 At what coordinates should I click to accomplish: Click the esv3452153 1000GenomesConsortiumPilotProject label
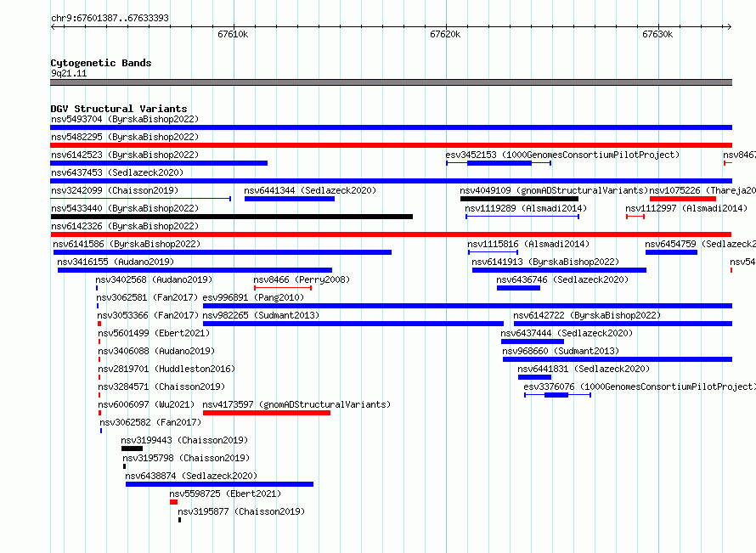pos(562,155)
